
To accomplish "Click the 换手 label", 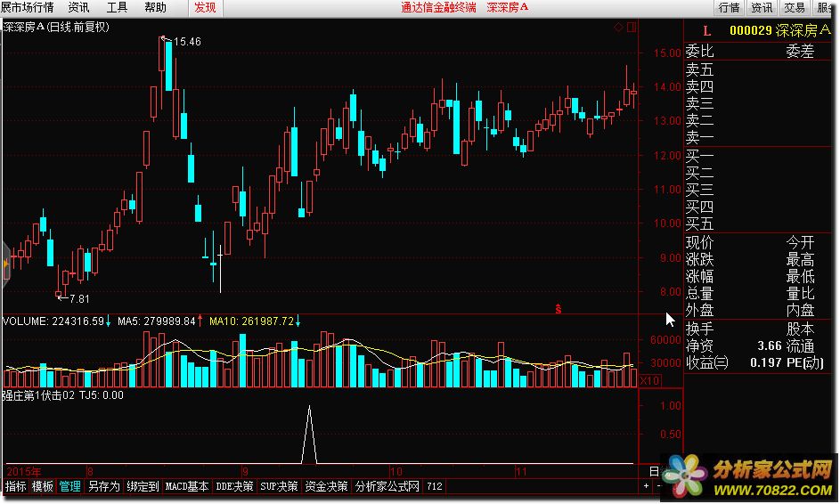I will pyautogui.click(x=699, y=329).
